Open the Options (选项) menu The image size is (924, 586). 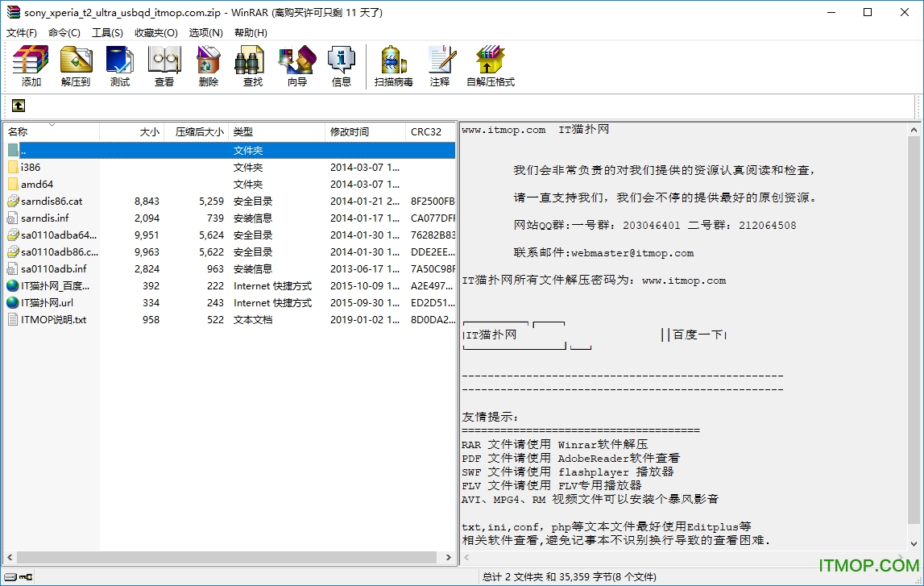(x=205, y=33)
